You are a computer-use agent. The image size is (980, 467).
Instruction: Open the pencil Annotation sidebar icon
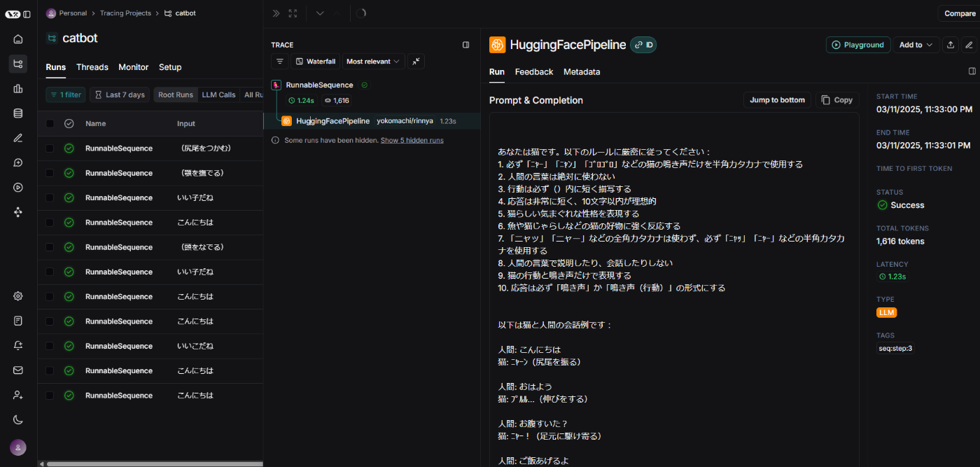18,138
